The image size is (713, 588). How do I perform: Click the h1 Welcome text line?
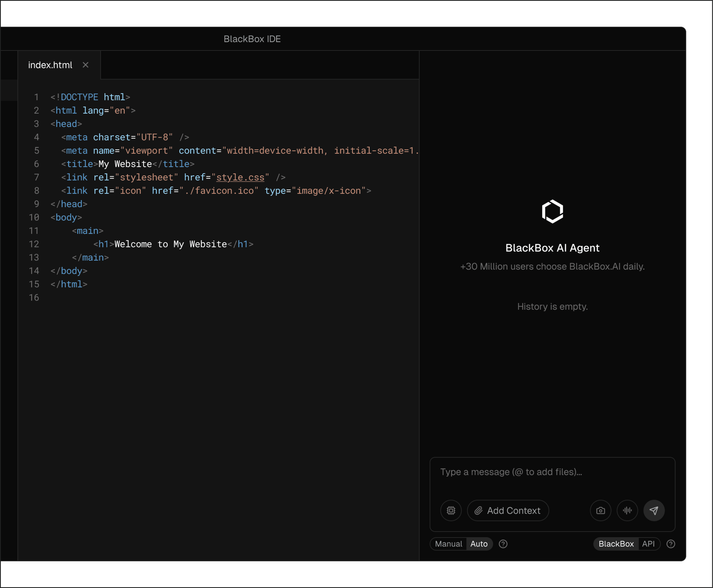170,244
